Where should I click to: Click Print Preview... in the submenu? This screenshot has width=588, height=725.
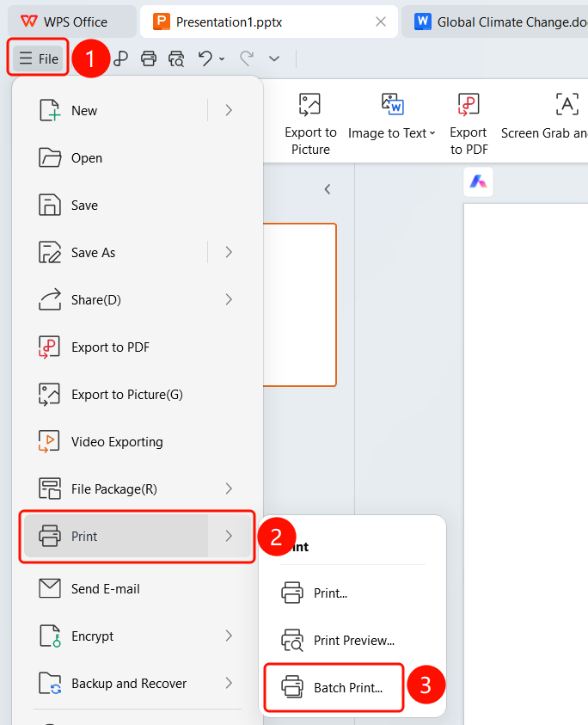352,641
